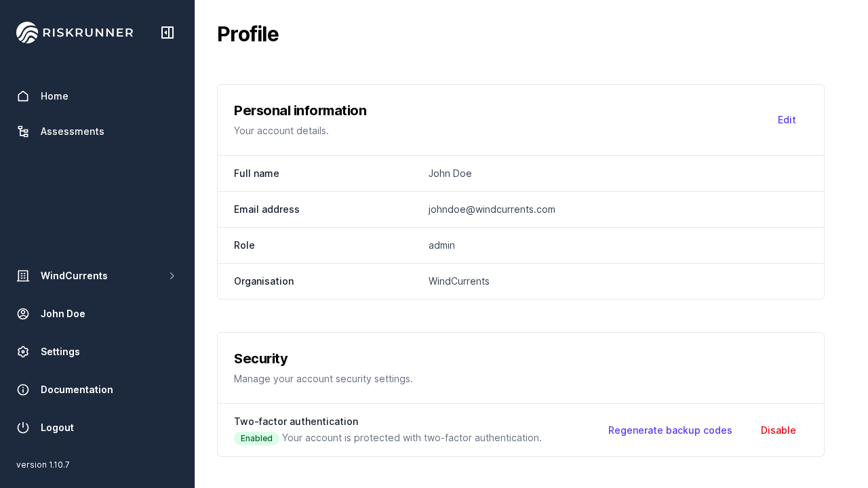Disable two-factor authentication
This screenshot has height=488, width=868.
[778, 430]
